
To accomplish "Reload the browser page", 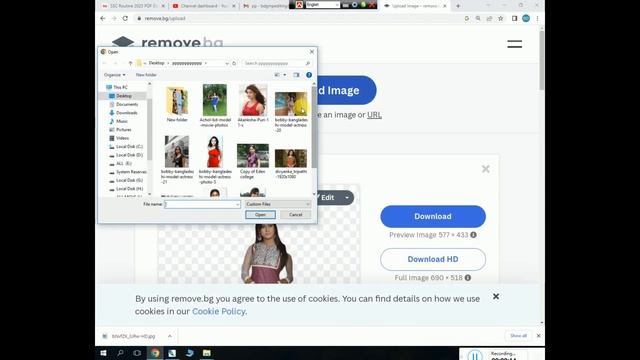I will [x=125, y=18].
